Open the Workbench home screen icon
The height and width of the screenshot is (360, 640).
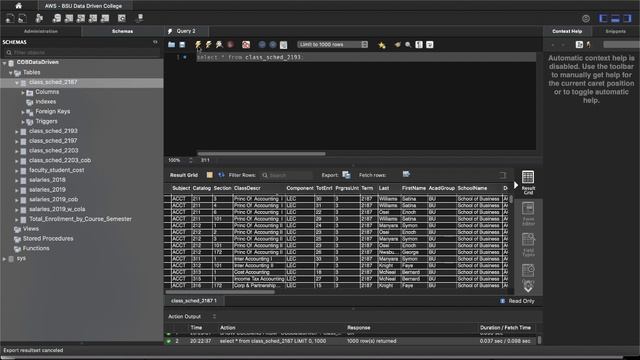(x=18, y=6)
